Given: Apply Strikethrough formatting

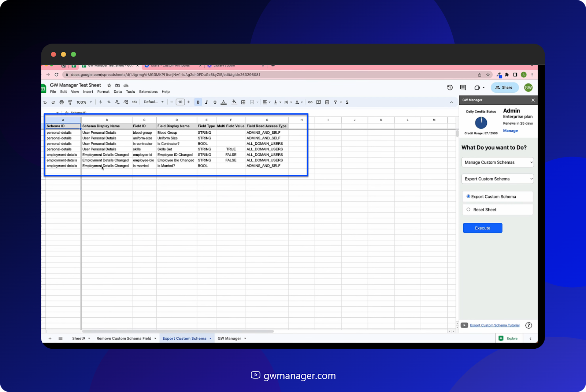Looking at the screenshot, I should [x=215, y=102].
